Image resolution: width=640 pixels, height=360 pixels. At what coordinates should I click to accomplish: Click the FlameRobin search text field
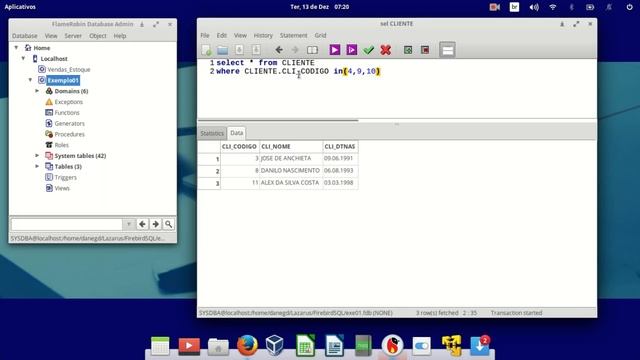(x=67, y=224)
